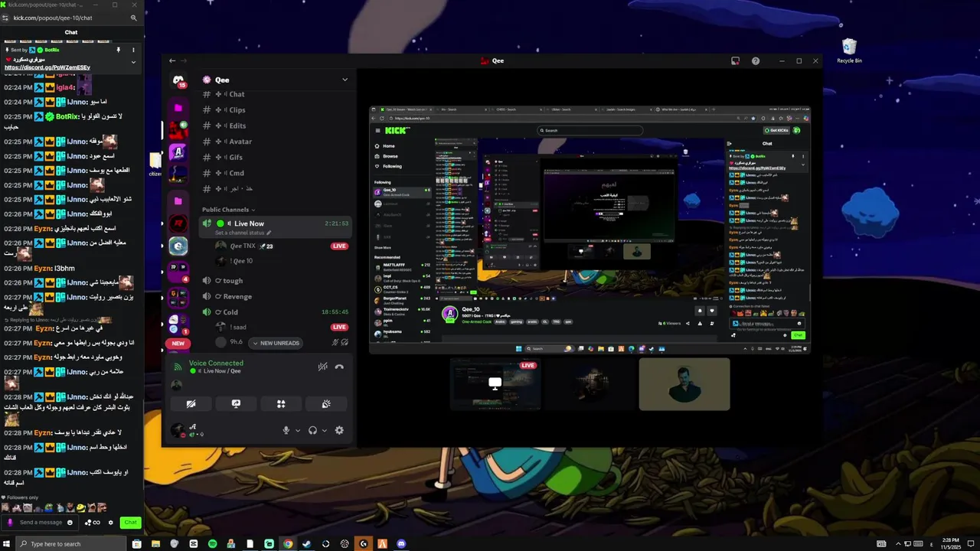Image resolution: width=980 pixels, height=551 pixels.
Task: Open headphone output options chevron
Action: click(324, 430)
